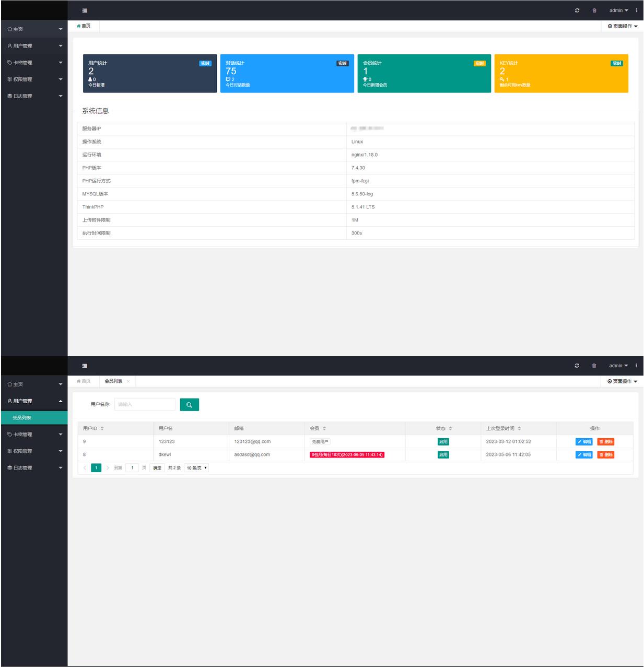Screen dimensions: 644x667
Task: Open the 10条/页 page size dropdown
Action: (x=196, y=468)
